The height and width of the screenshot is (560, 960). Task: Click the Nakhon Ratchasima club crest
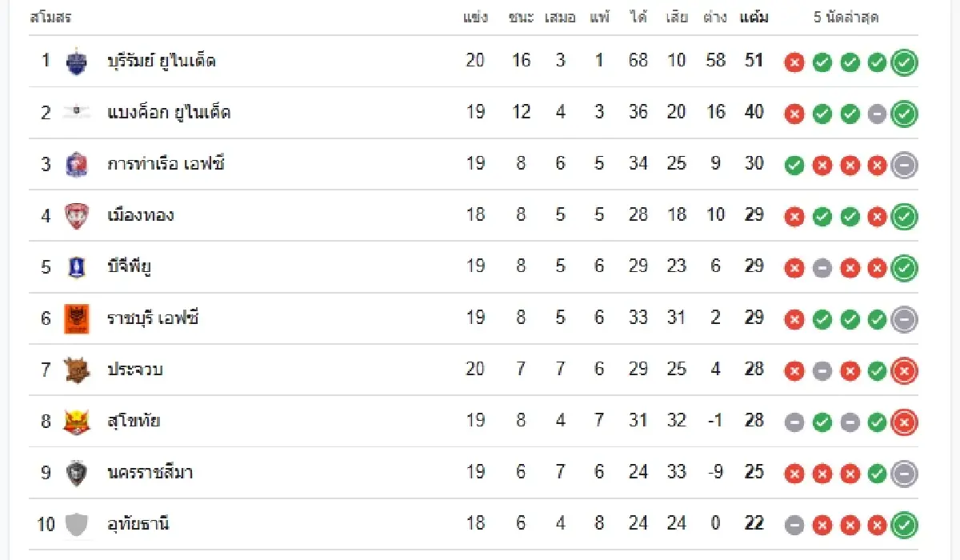tap(76, 473)
